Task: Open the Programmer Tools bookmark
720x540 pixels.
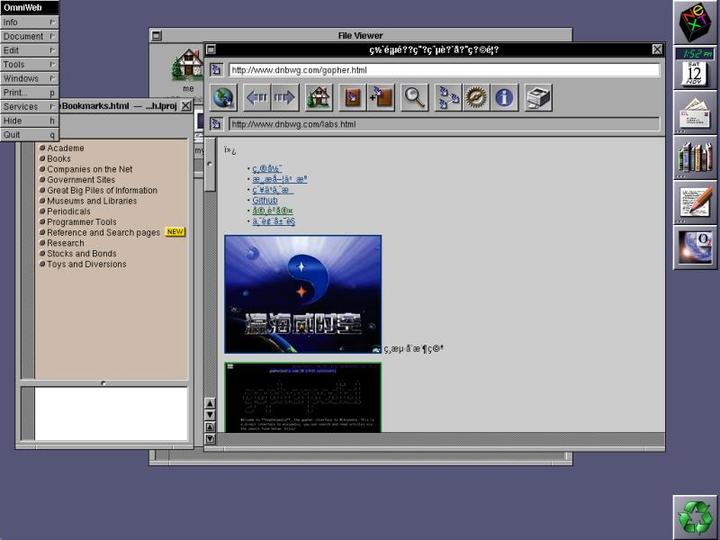Action: pos(81,222)
